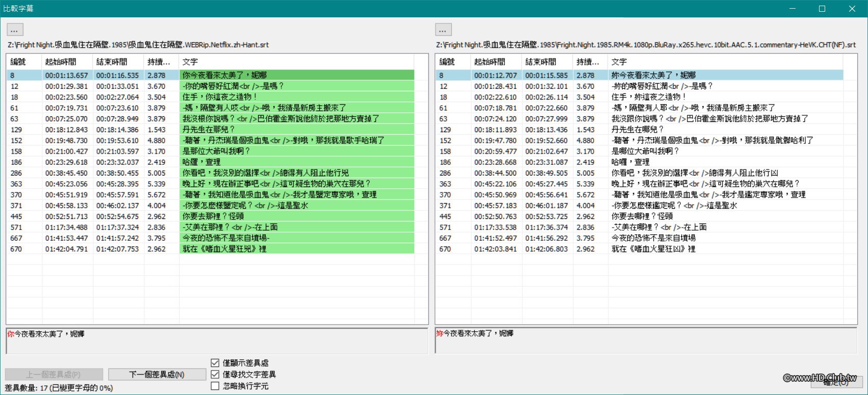This screenshot has height=395, width=868.
Task: Select start time 01:42:04.791
Action: [x=66, y=249]
